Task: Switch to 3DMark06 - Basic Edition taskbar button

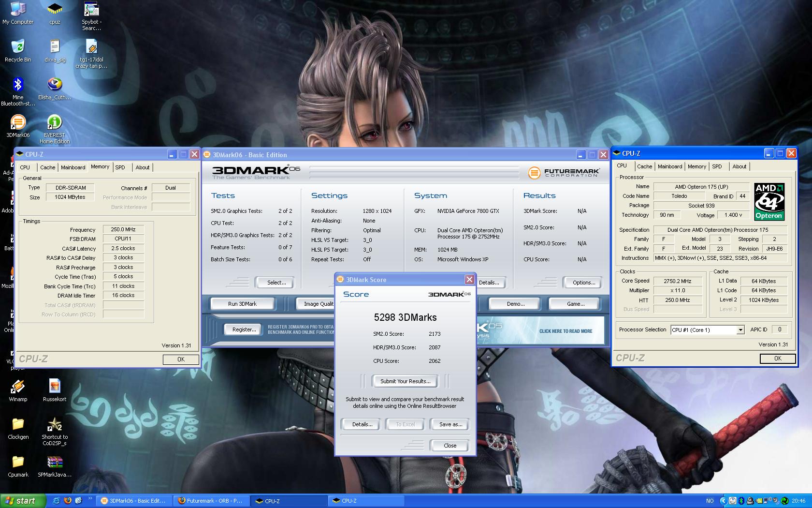Action: pos(134,501)
